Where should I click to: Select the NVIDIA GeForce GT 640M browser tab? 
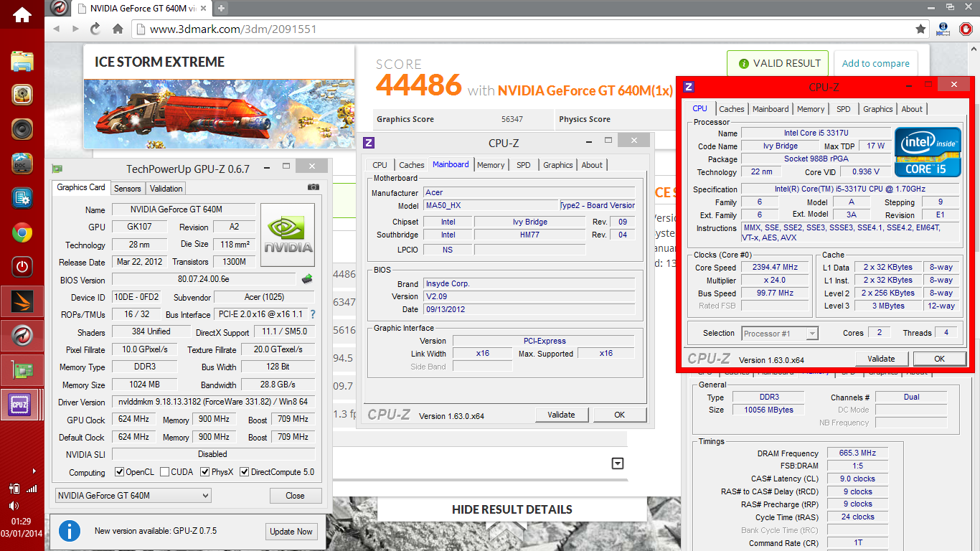[143, 9]
